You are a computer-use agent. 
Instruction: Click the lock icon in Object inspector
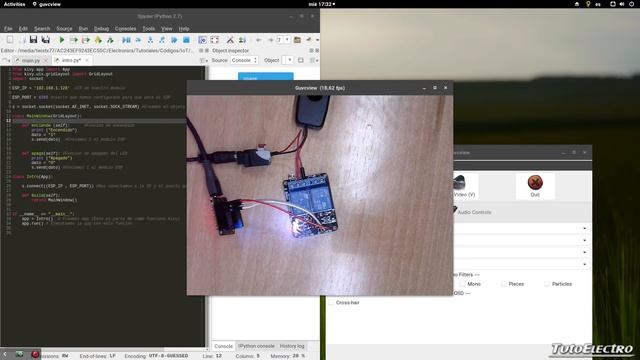click(x=301, y=60)
